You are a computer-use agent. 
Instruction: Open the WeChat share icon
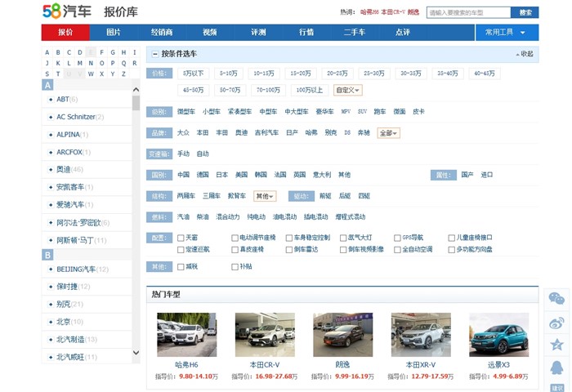[557, 300]
